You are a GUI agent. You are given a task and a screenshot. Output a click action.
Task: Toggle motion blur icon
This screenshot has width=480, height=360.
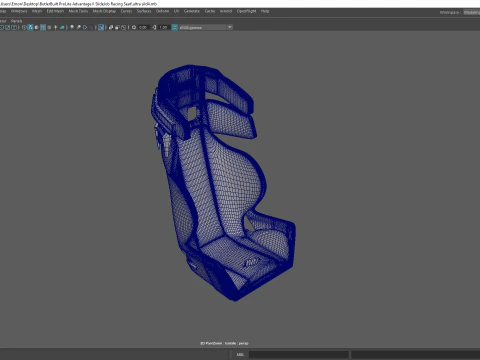(x=78, y=27)
